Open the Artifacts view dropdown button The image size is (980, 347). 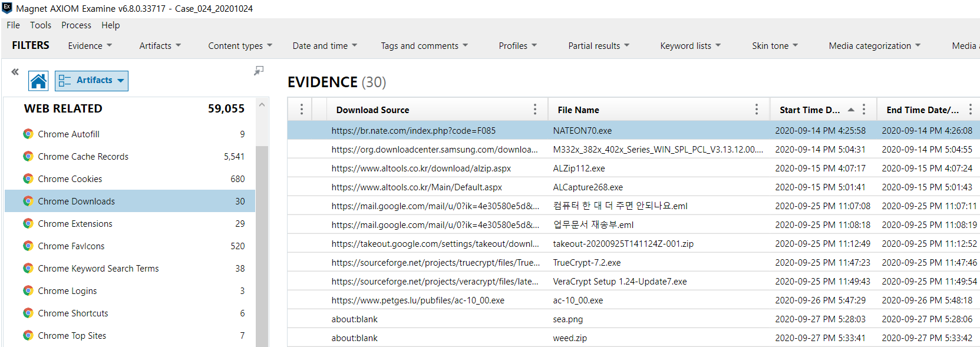point(91,81)
